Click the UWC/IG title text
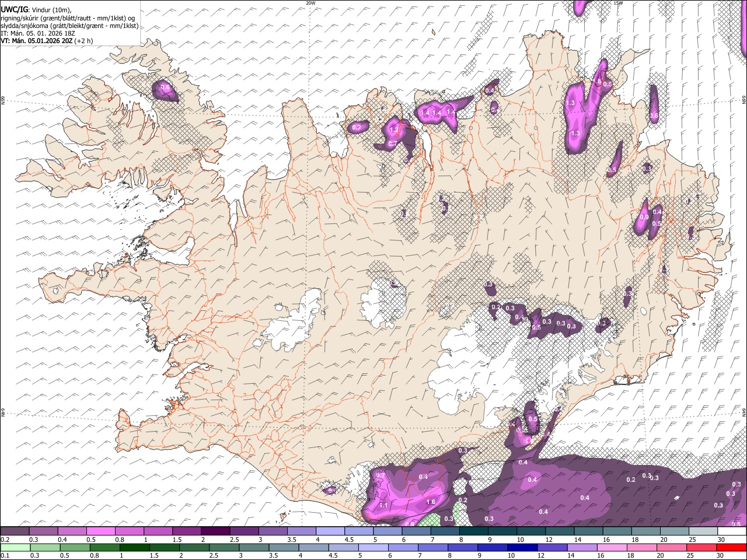The image size is (747, 560). click(14, 9)
